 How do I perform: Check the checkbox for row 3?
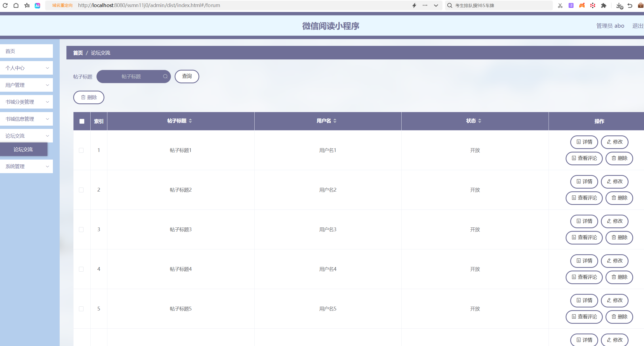click(81, 230)
